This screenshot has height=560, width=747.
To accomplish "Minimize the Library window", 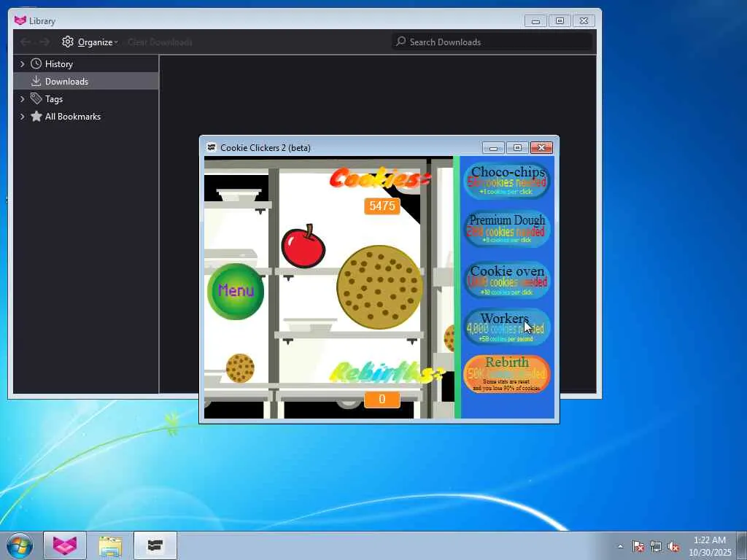I will coord(536,21).
